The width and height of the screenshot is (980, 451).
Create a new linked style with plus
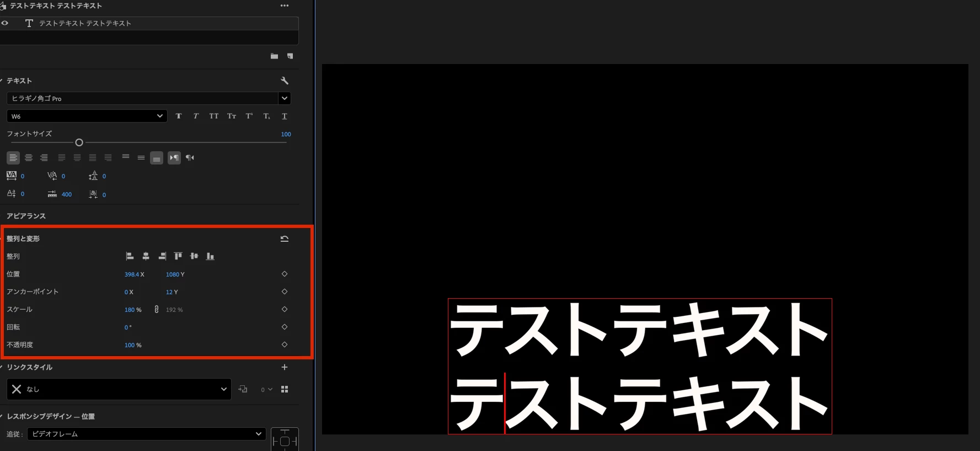tap(285, 367)
